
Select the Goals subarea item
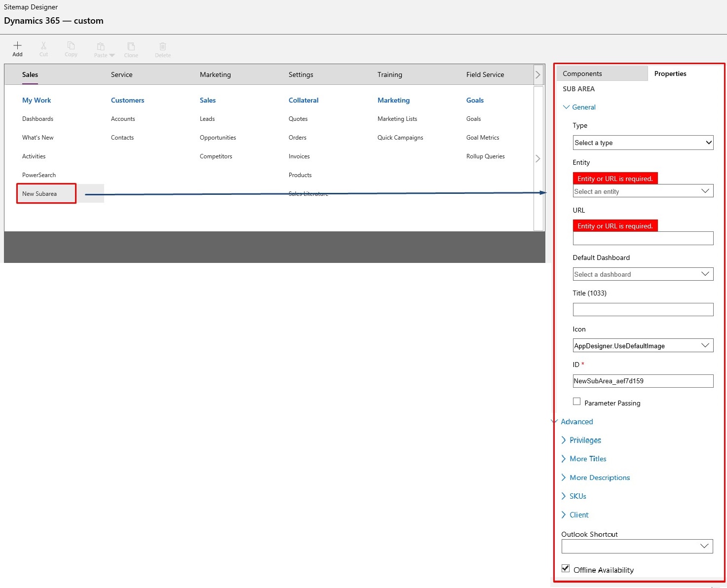[x=473, y=119]
